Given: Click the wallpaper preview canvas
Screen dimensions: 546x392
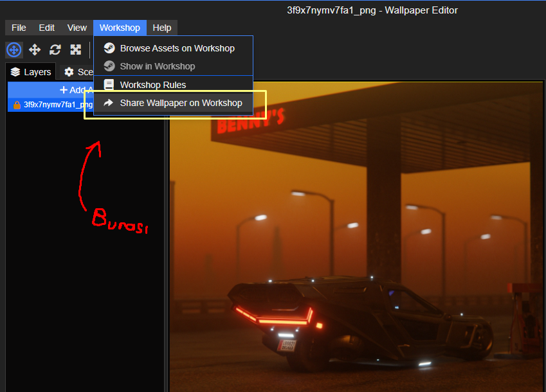Looking at the screenshot, I should 356,236.
